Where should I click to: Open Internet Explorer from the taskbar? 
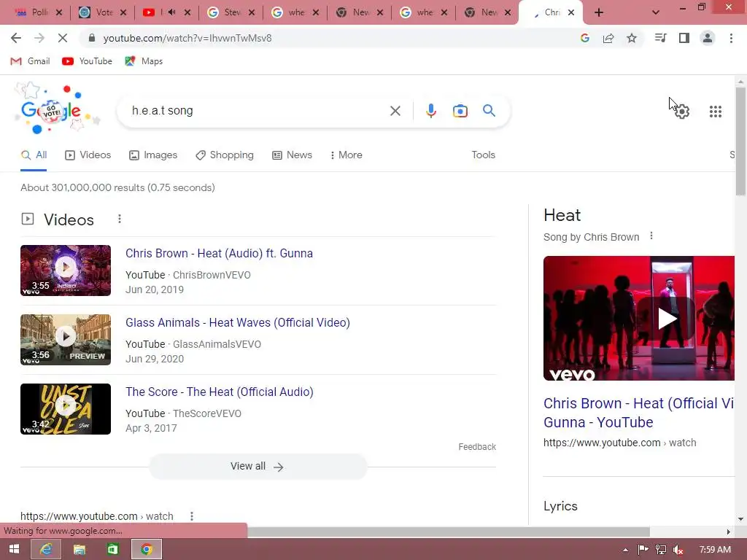(46, 549)
